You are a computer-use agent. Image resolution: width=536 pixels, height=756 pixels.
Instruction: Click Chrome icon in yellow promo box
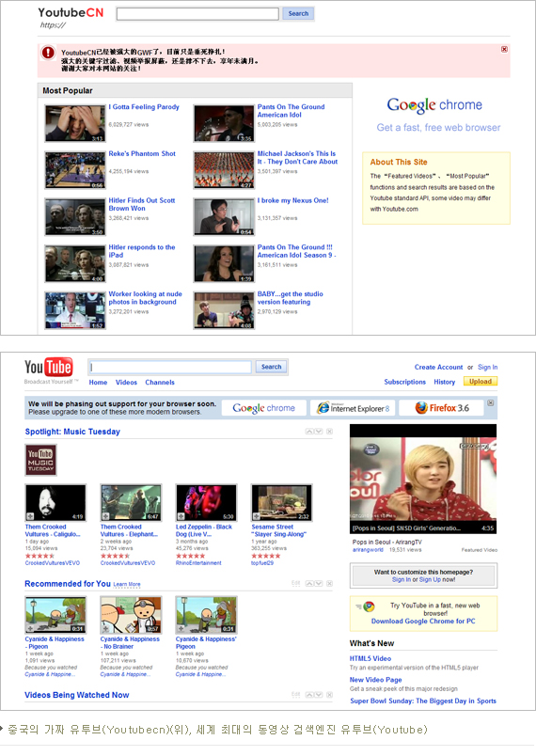370,606
